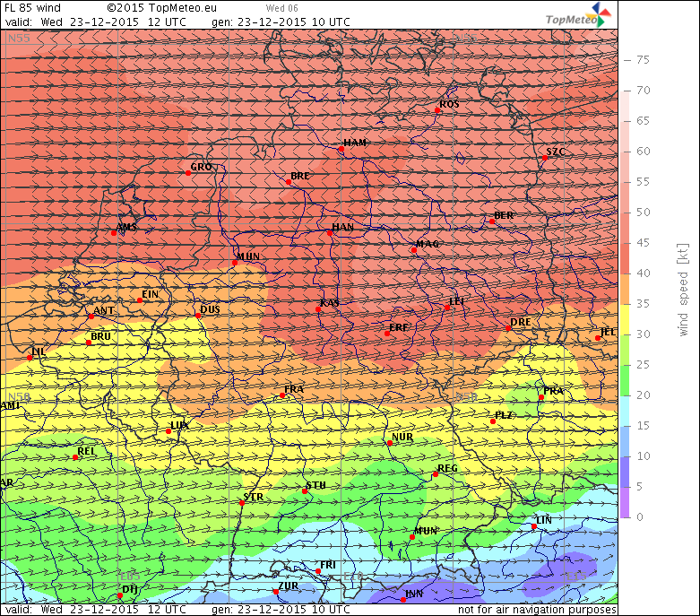The height and width of the screenshot is (616, 700).
Task: Select the LUX station marker
Action: [169, 431]
